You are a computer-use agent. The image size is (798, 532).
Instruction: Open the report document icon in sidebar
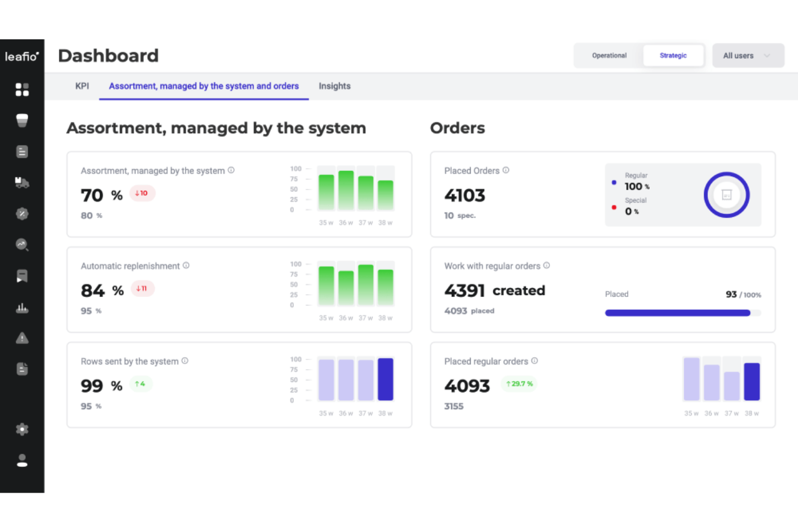click(x=22, y=151)
